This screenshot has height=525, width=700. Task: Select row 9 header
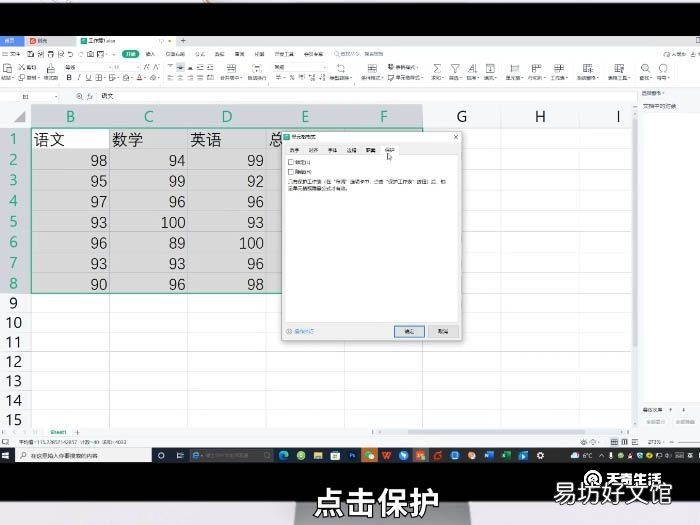14,303
